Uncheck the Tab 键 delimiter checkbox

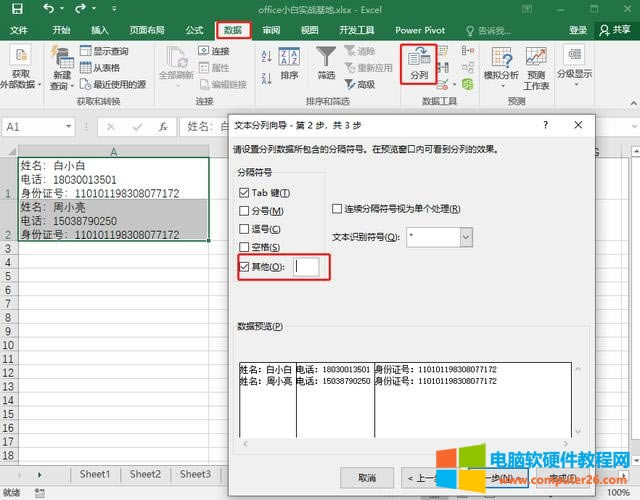click(x=245, y=192)
